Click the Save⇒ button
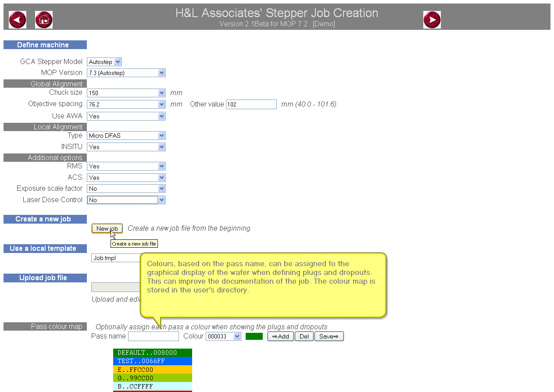 tap(329, 336)
